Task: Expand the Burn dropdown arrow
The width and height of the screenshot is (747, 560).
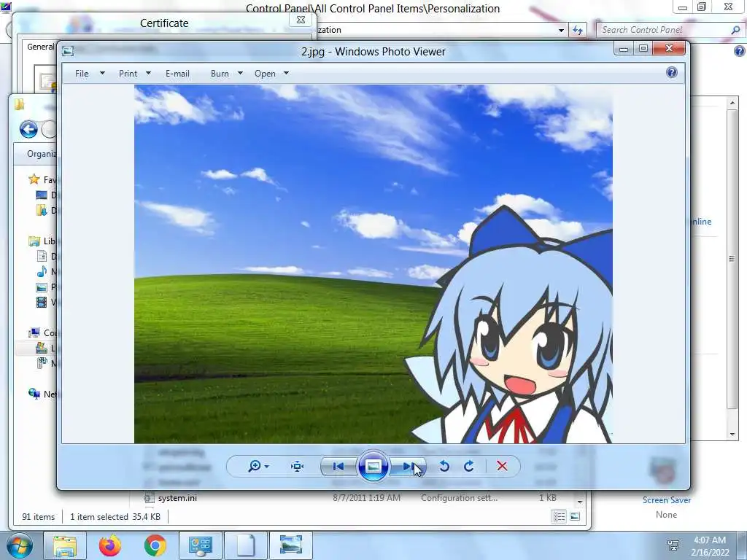Action: click(240, 74)
